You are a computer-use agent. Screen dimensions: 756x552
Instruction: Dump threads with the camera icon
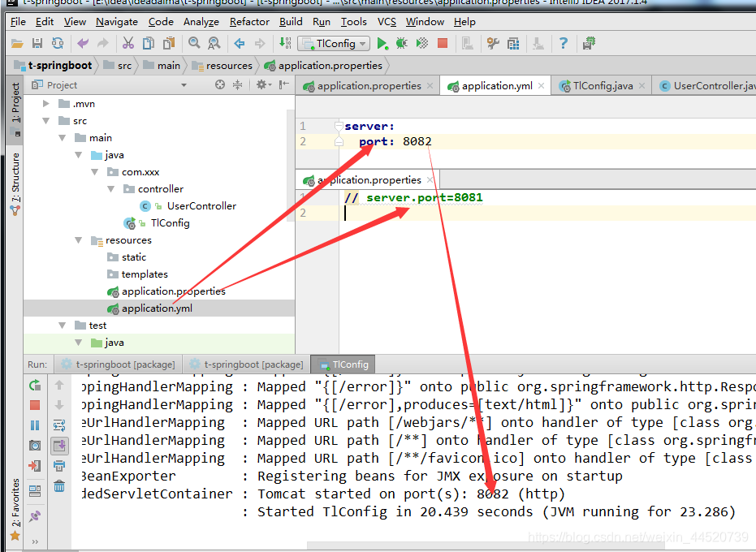point(35,446)
